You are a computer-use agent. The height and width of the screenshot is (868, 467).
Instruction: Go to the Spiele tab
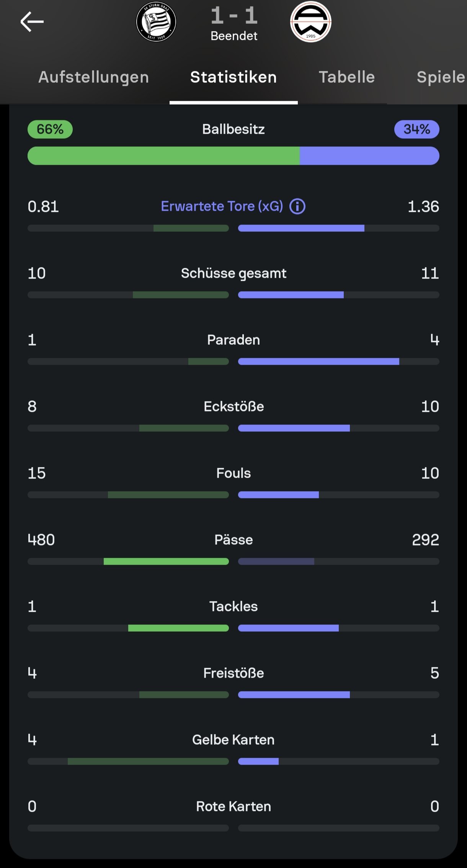(440, 77)
